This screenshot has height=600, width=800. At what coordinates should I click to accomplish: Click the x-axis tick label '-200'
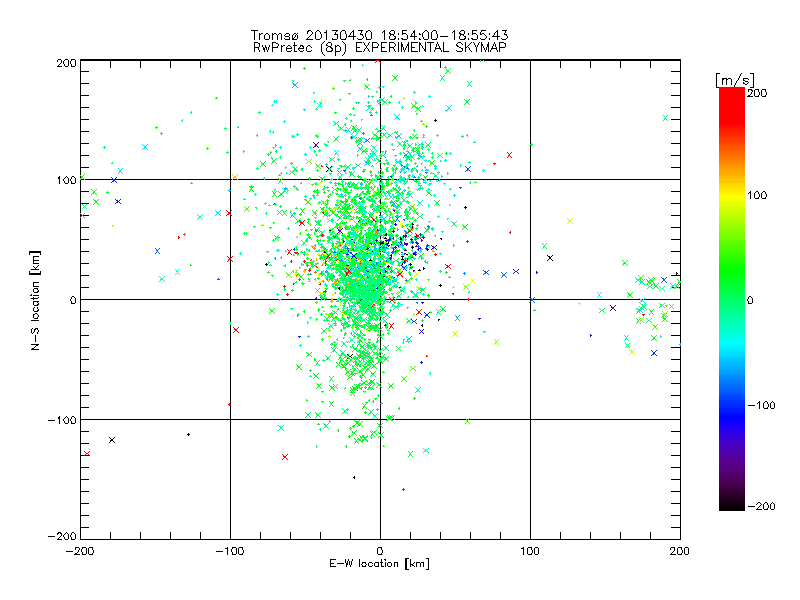pyautogui.click(x=80, y=551)
